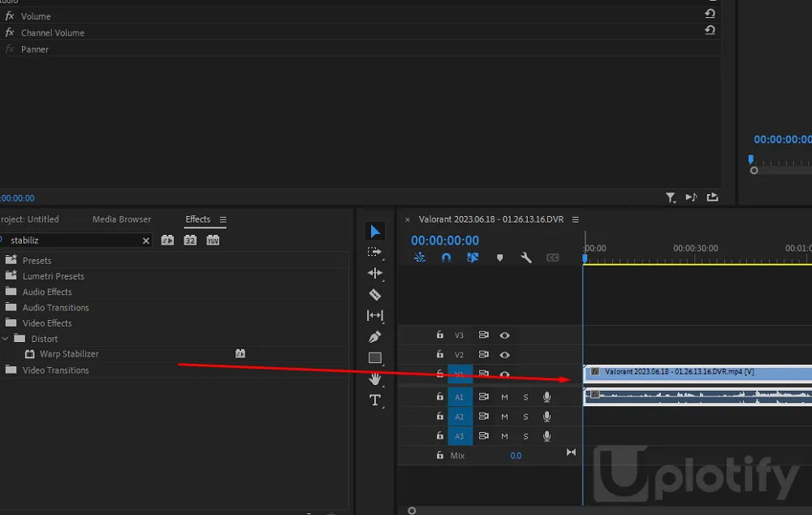Mute the A1 audio track

[504, 397]
